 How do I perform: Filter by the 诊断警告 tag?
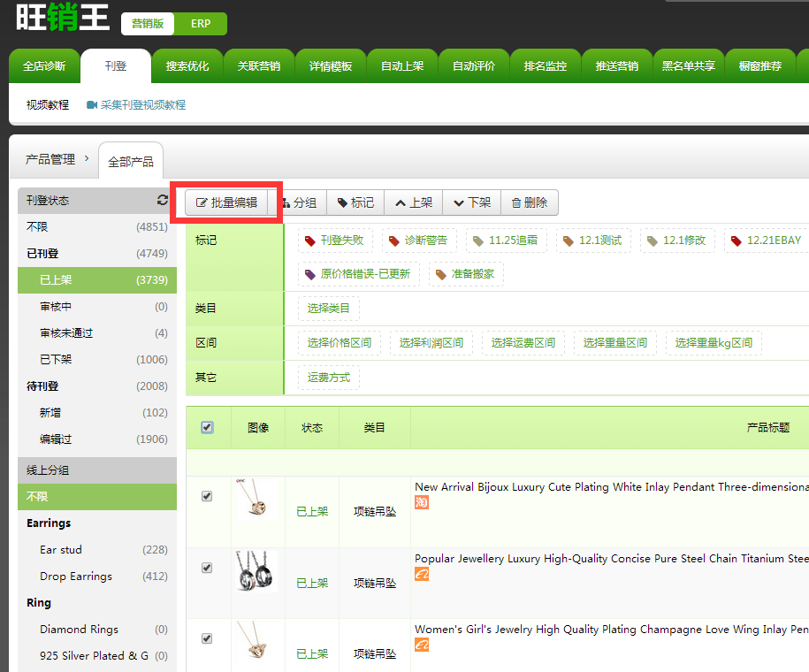click(x=419, y=241)
